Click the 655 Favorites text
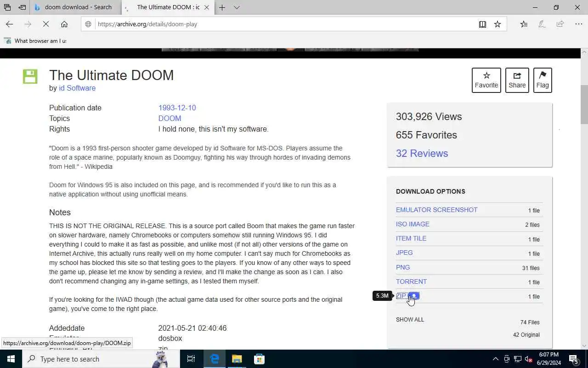The image size is (588, 368). pos(426,135)
